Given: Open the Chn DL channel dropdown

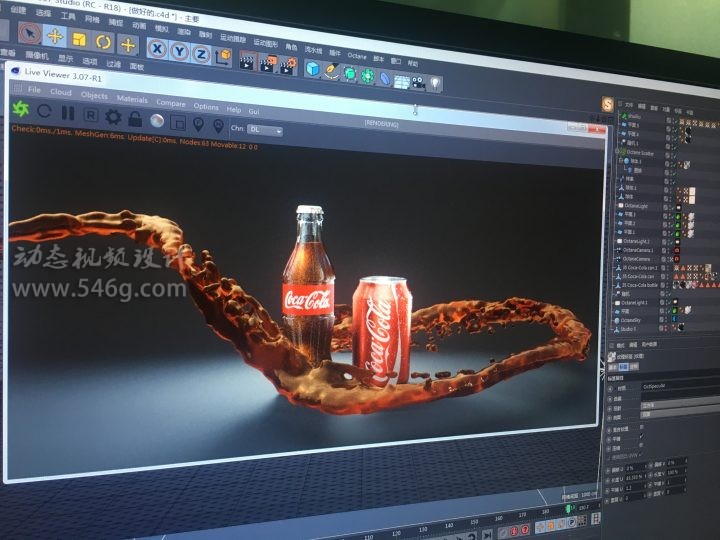Looking at the screenshot, I should click(x=263, y=130).
